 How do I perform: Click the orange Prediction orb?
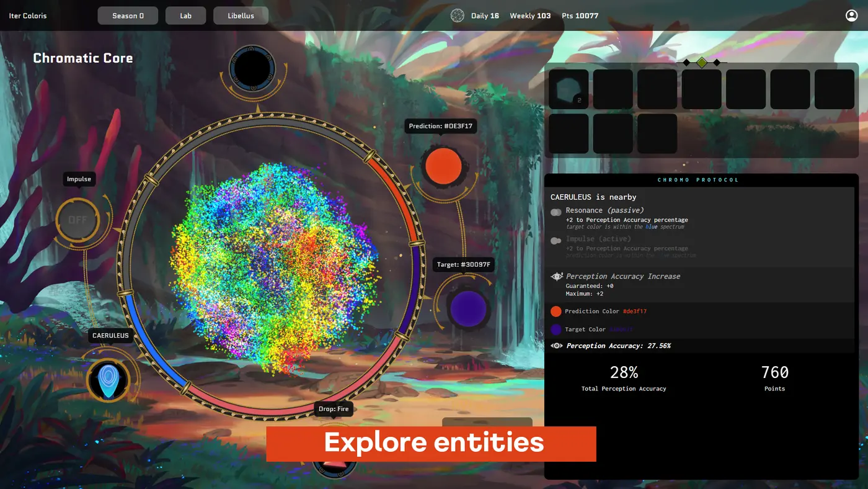pyautogui.click(x=443, y=166)
